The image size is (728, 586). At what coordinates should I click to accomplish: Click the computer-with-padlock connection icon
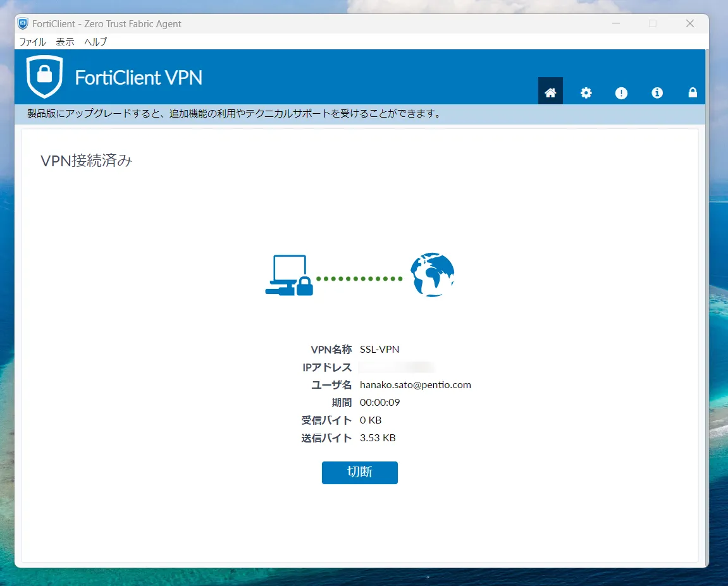tap(288, 274)
